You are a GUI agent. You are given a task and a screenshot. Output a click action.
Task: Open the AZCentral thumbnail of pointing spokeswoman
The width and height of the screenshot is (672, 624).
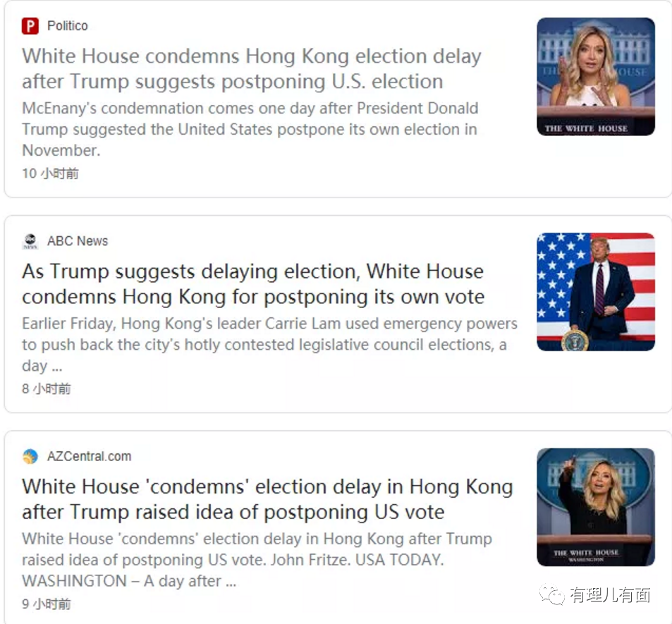596,507
